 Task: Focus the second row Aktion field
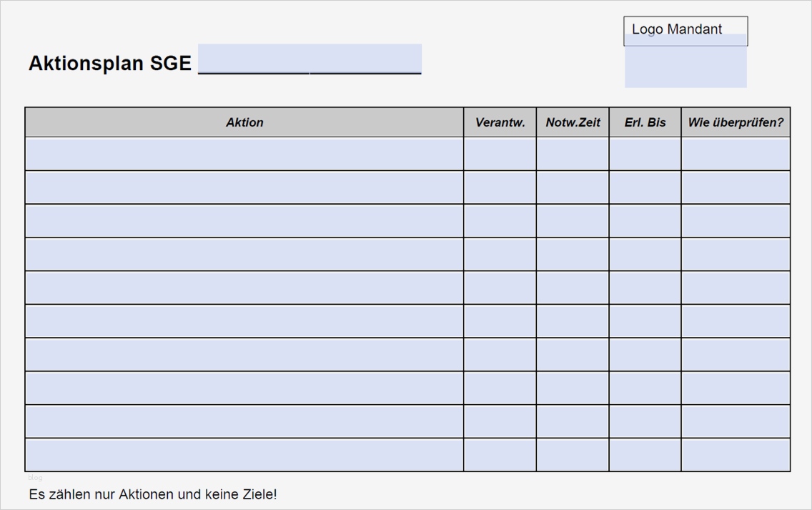[x=244, y=187]
